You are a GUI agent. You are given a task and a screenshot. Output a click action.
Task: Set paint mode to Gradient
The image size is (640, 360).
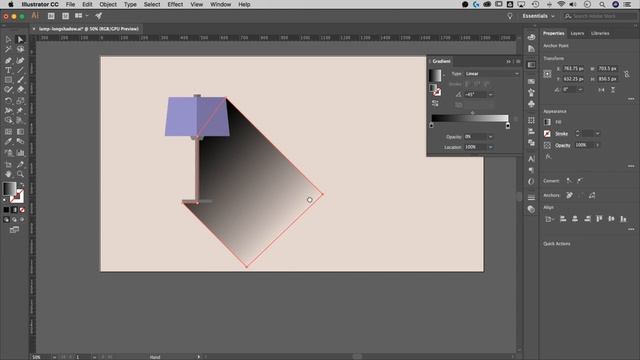click(x=14, y=210)
